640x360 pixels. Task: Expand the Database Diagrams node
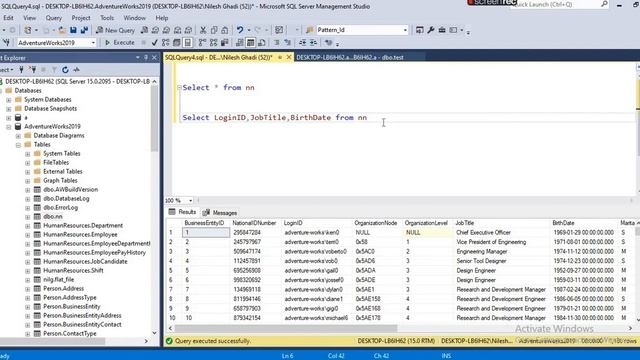pos(18,136)
